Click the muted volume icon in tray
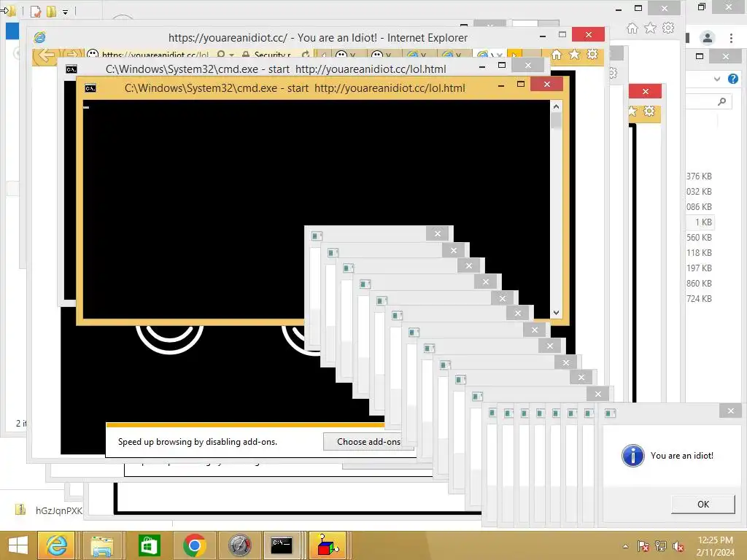Viewport: 747px width, 560px height. (x=678, y=546)
